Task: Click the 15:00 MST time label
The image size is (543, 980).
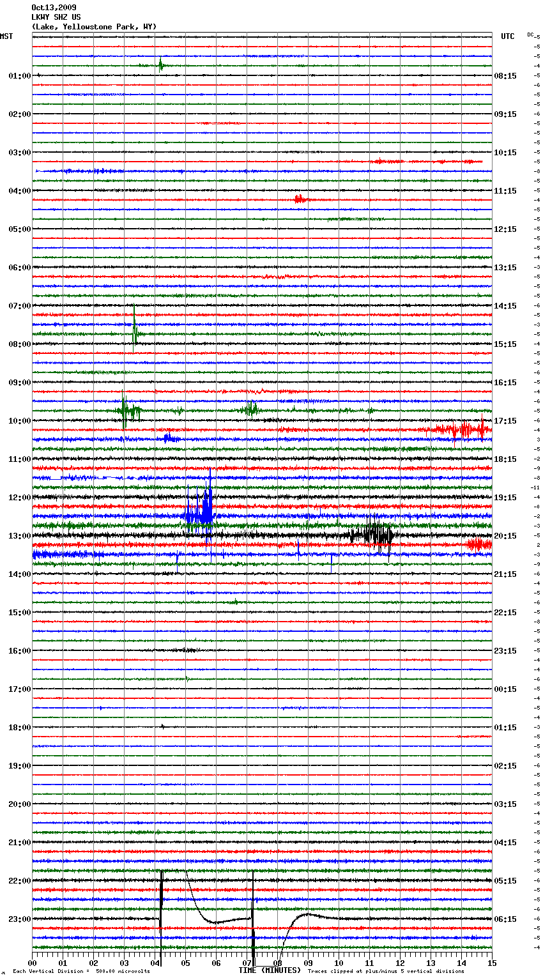Action: pos(19,613)
